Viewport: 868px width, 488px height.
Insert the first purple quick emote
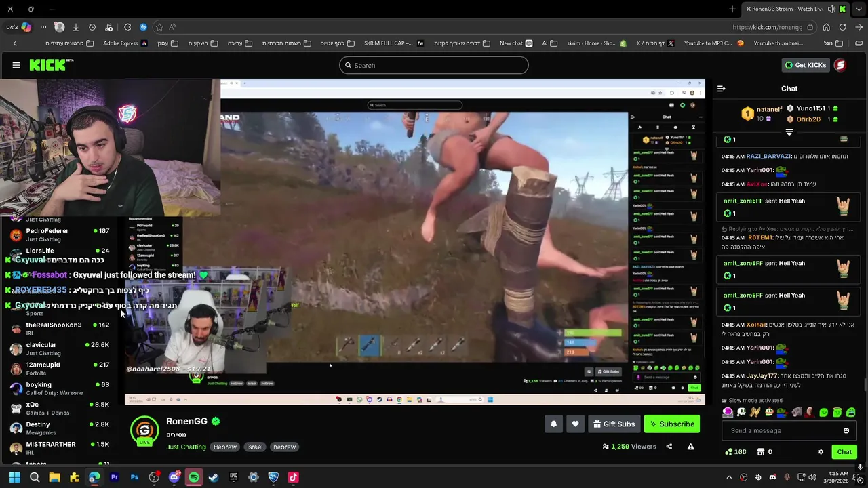coord(728,412)
